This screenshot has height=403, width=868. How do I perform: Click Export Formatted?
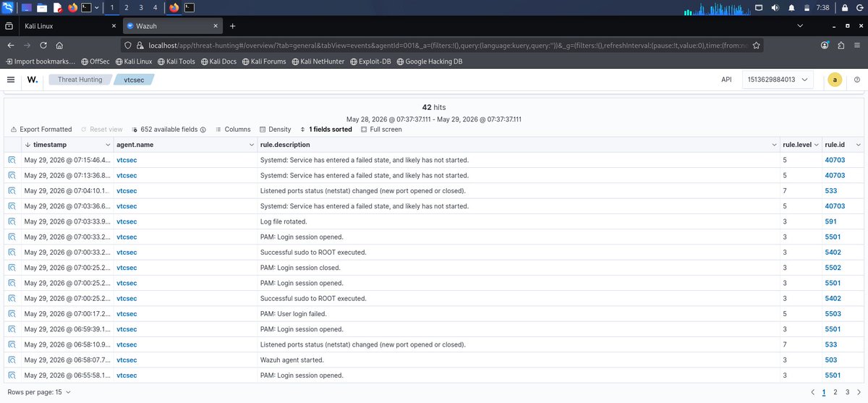pos(41,130)
